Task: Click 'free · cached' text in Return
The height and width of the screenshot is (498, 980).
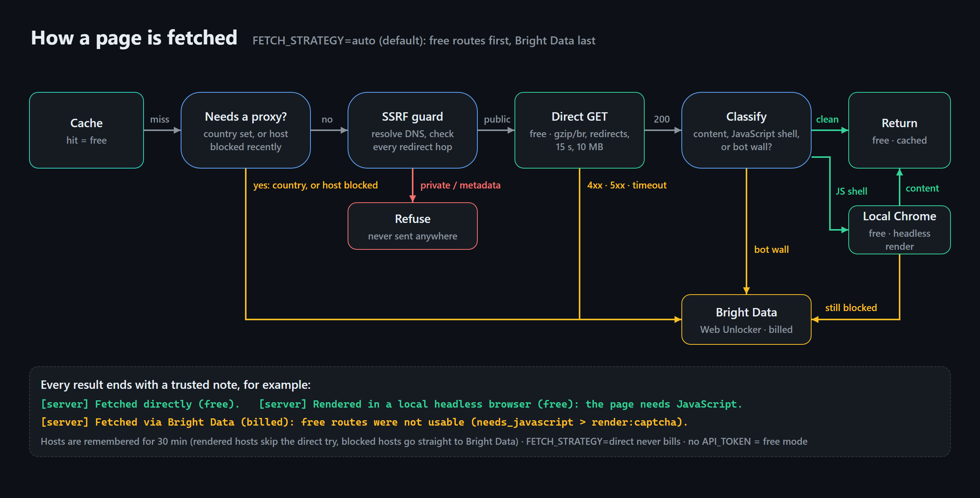Action: [x=900, y=140]
